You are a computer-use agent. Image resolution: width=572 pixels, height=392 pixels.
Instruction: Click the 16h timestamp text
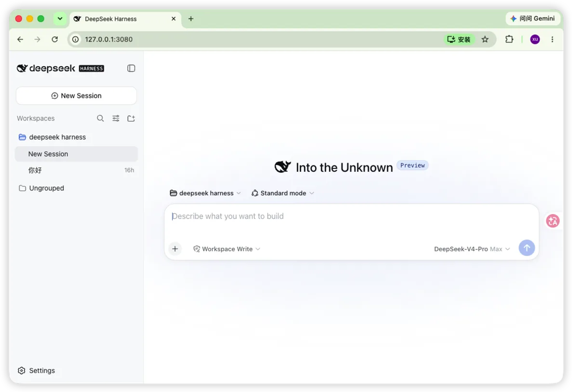coord(129,170)
